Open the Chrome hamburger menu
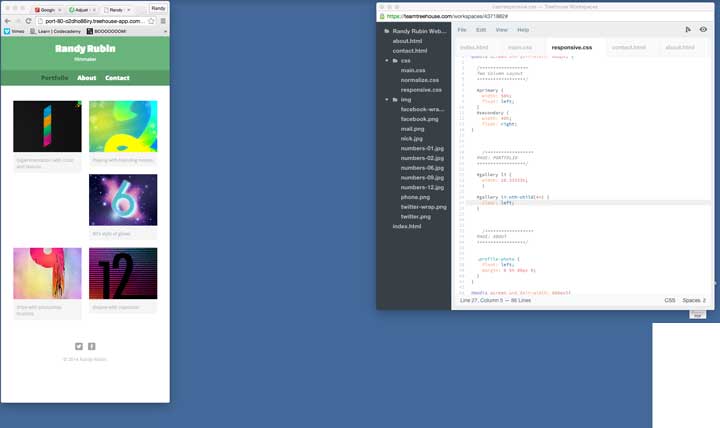 [x=163, y=20]
